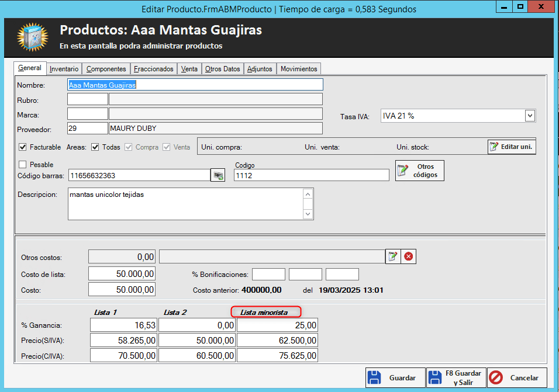Open Otros códigos button

click(419, 171)
